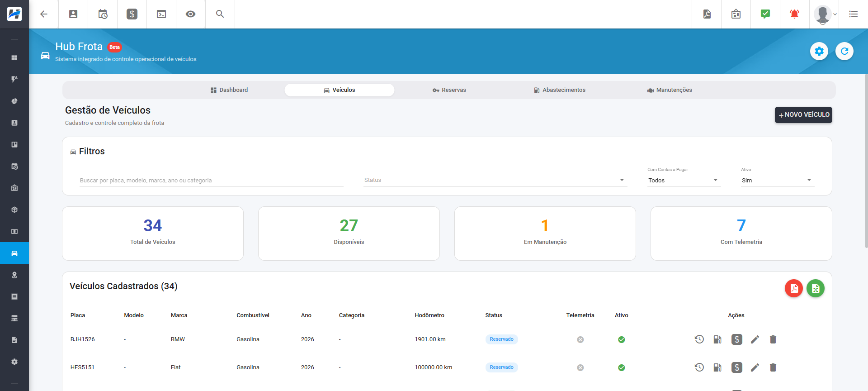
Task: Focus the search by placa input field
Action: coord(212,180)
